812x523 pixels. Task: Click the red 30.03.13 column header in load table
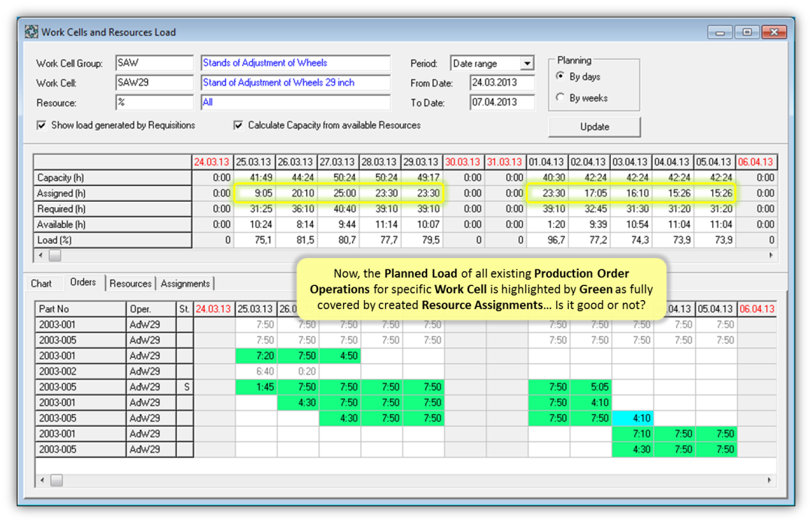click(463, 162)
